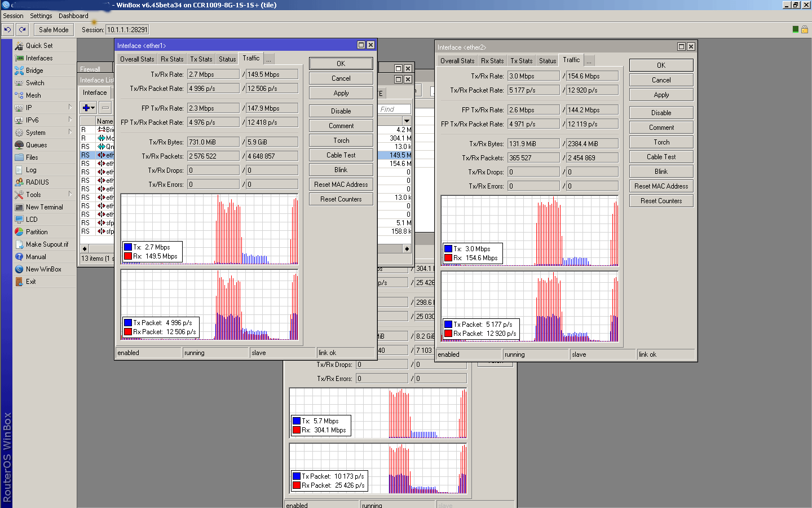Click OK in ether1 window

pos(341,64)
